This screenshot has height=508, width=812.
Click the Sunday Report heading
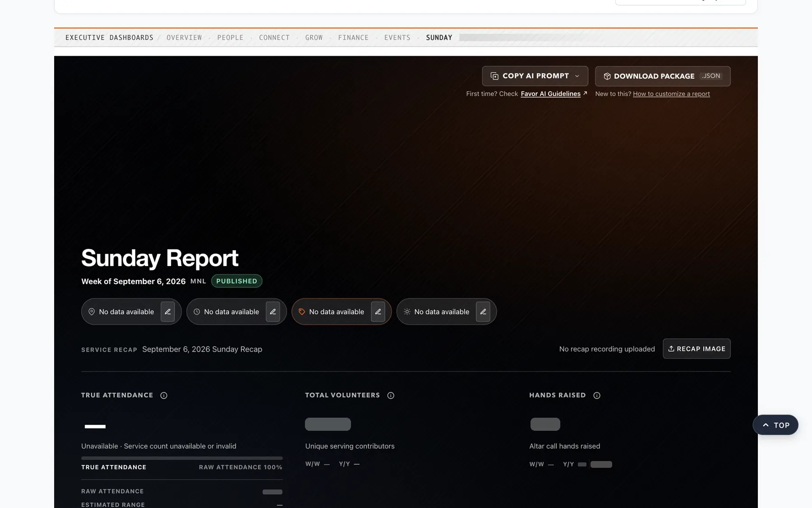160,258
